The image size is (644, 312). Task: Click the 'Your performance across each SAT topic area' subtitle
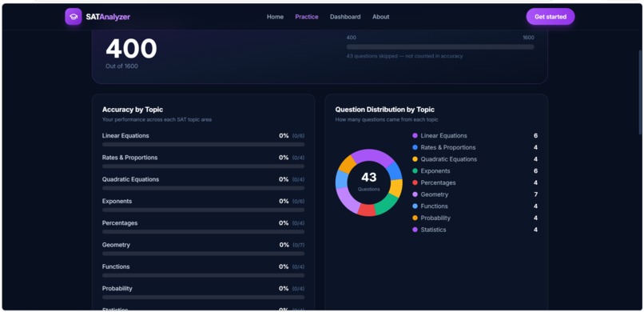157,120
